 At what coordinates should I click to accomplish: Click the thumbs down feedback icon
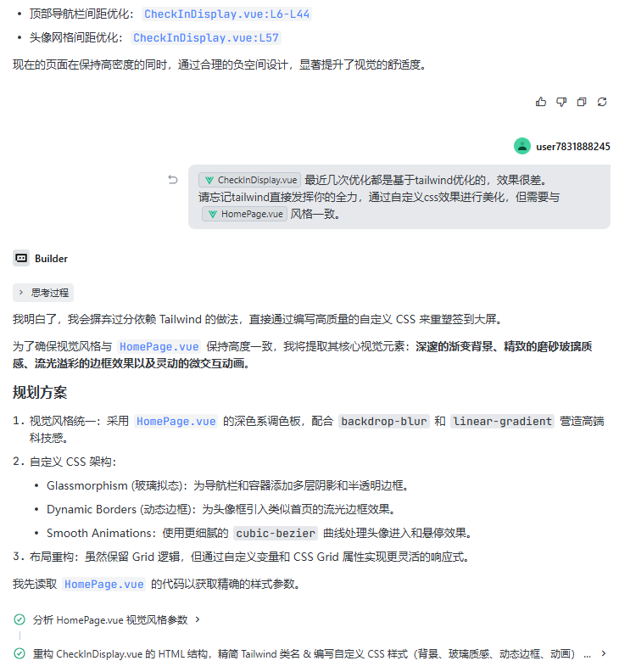coord(561,102)
